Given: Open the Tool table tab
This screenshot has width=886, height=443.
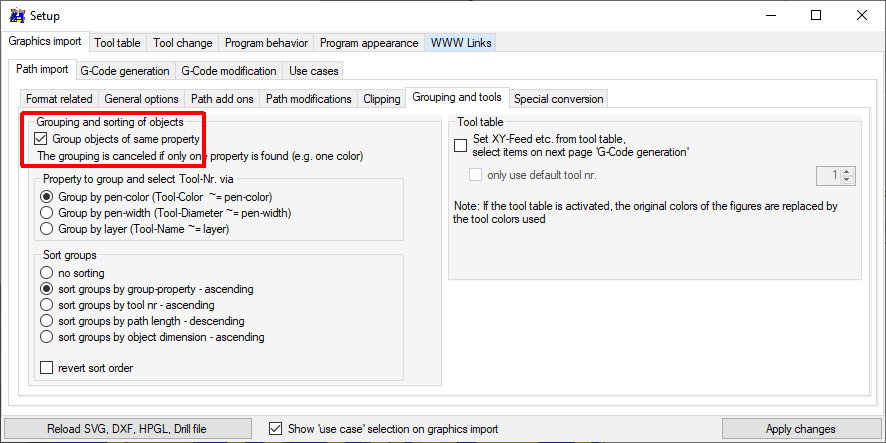Looking at the screenshot, I should click(117, 43).
